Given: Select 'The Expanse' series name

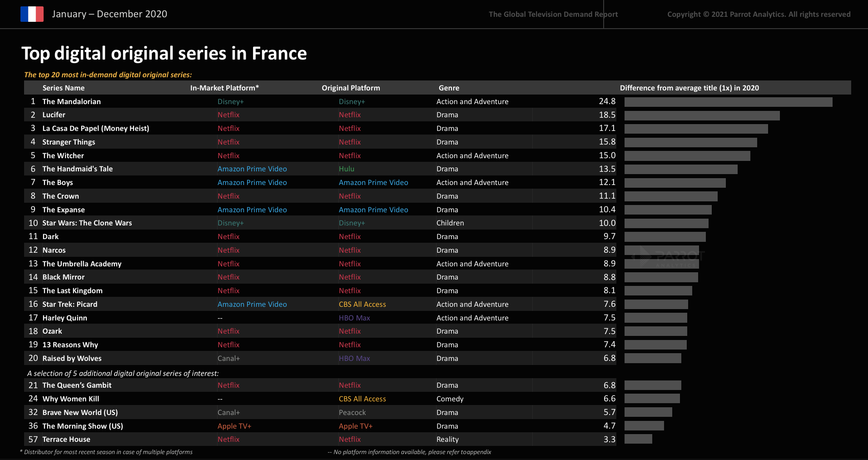Looking at the screenshot, I should [x=64, y=210].
